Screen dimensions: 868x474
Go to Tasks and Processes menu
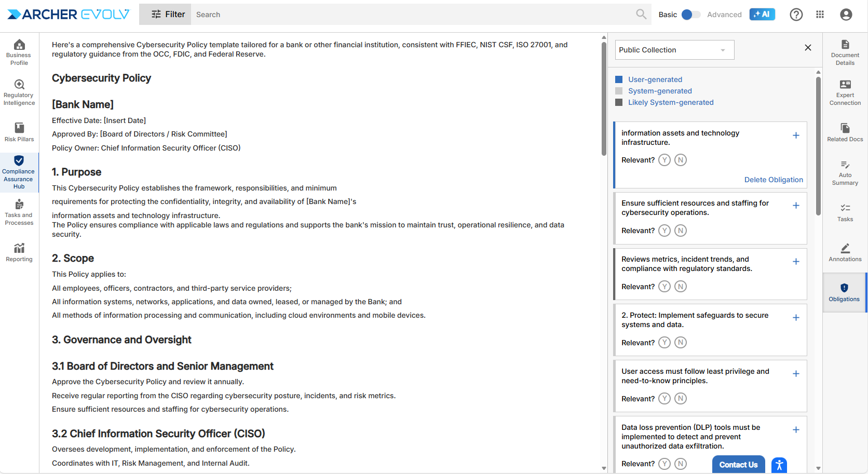pyautogui.click(x=19, y=212)
